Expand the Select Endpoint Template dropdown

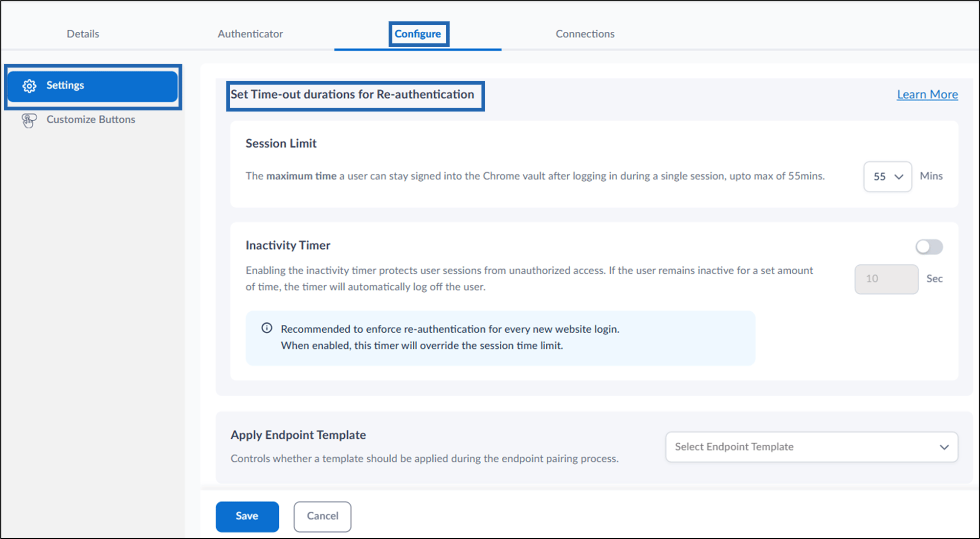811,447
